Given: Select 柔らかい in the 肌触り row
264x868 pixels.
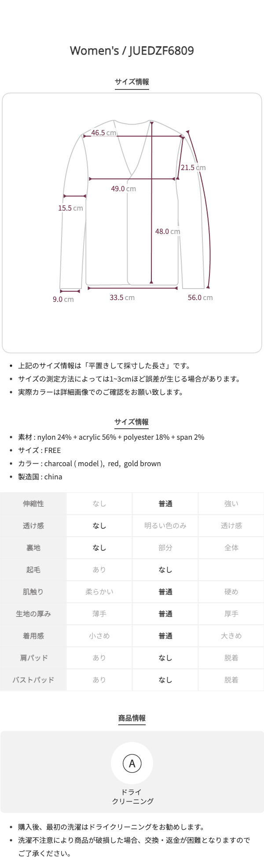Looking at the screenshot, I should click(99, 592).
